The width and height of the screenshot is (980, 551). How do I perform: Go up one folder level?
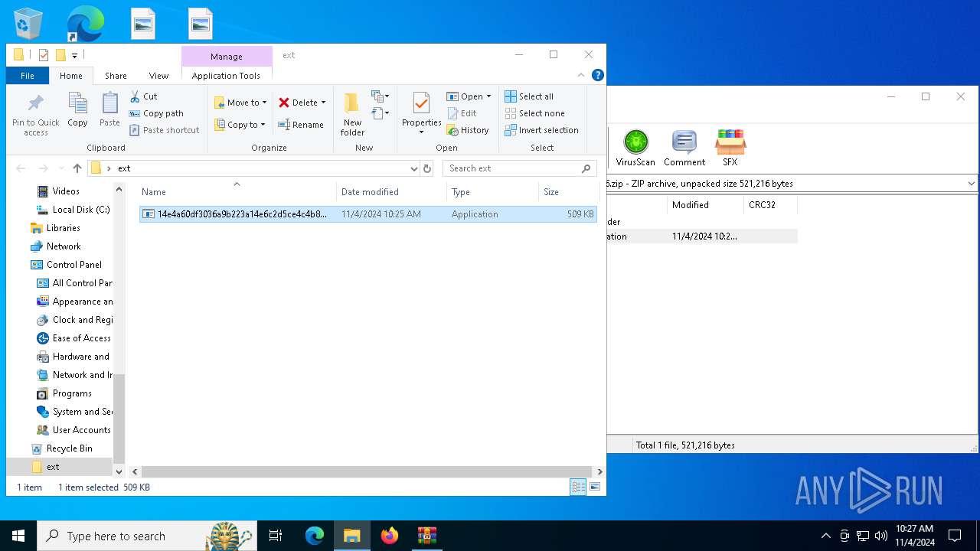coord(77,168)
